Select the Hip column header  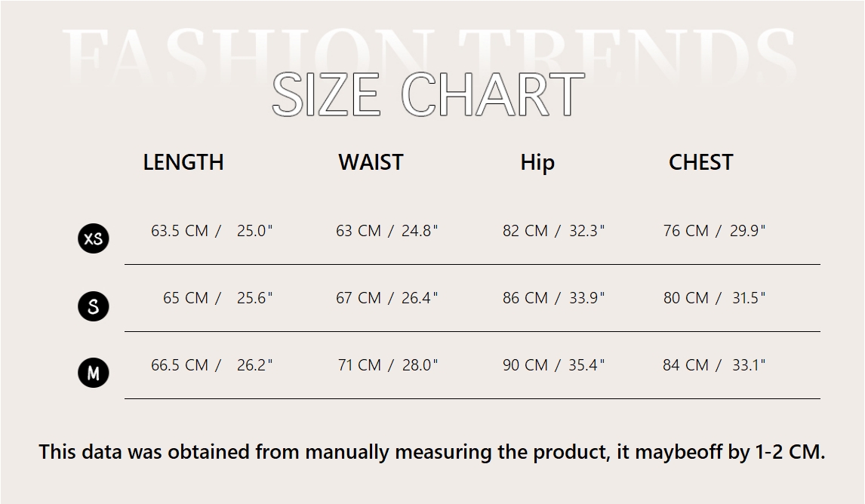click(537, 163)
